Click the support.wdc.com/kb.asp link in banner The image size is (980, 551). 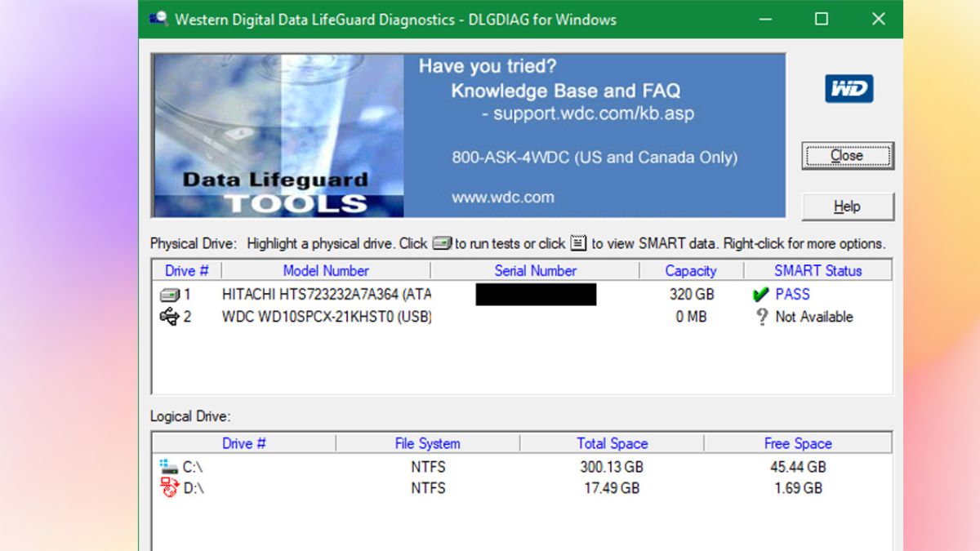tap(594, 113)
